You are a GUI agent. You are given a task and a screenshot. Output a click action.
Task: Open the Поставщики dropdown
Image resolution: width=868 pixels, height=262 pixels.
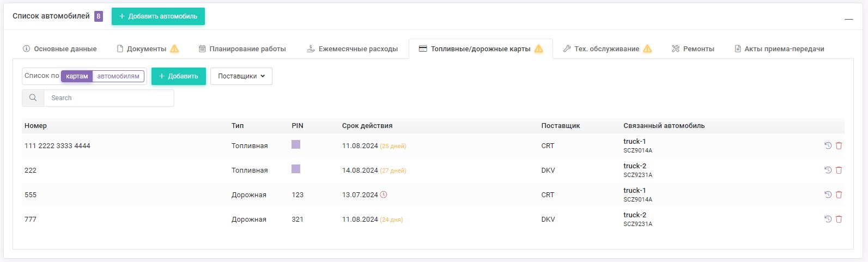[x=241, y=76]
